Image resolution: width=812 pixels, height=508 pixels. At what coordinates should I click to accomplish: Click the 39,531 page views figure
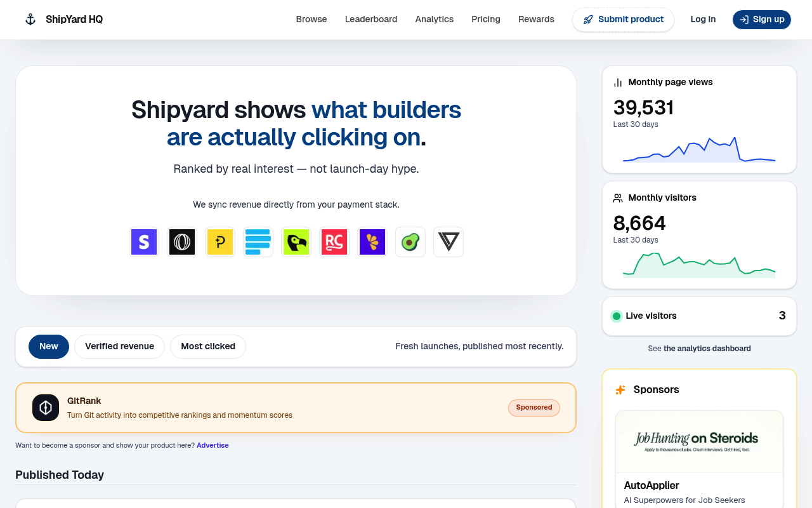[x=643, y=108]
